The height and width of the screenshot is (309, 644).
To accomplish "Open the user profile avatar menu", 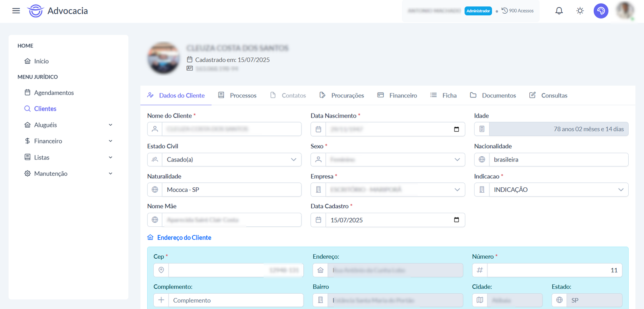I will (x=625, y=11).
